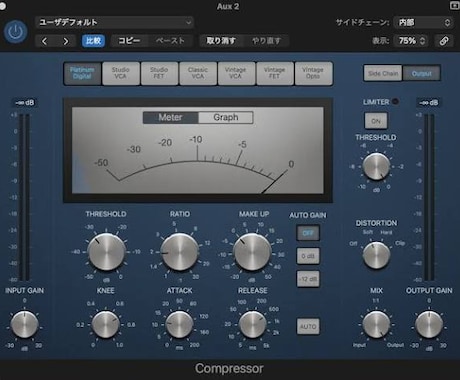Set Auto Gain to 0 dB
Image resolution: width=460 pixels, height=380 pixels.
tap(308, 256)
